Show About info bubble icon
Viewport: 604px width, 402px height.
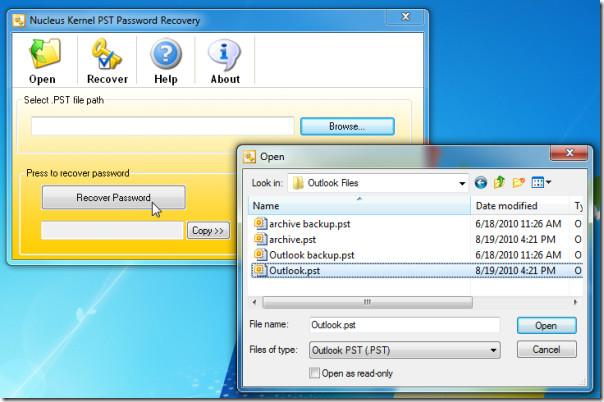(x=224, y=55)
